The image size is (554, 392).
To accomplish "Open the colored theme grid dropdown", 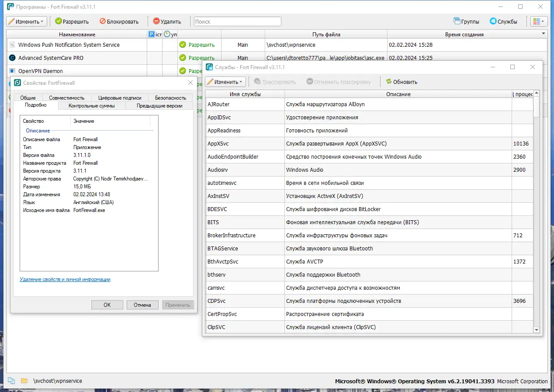I will click(x=539, y=21).
